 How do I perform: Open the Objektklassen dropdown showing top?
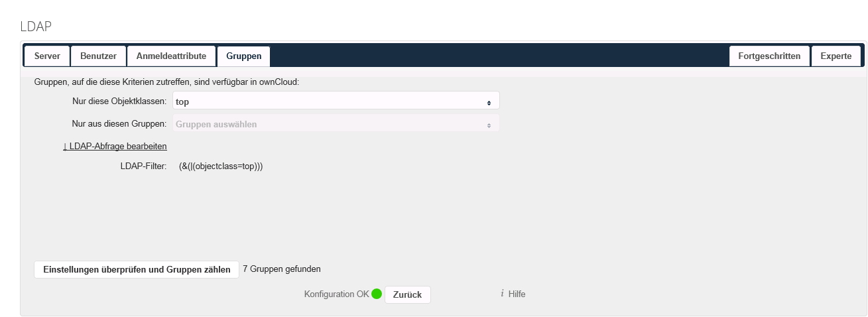(x=336, y=102)
